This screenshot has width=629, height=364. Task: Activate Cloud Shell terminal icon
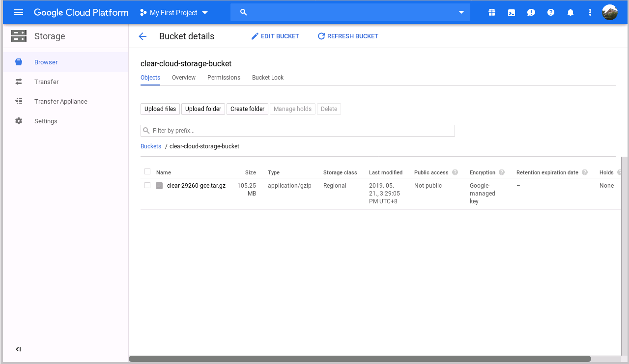coord(512,13)
